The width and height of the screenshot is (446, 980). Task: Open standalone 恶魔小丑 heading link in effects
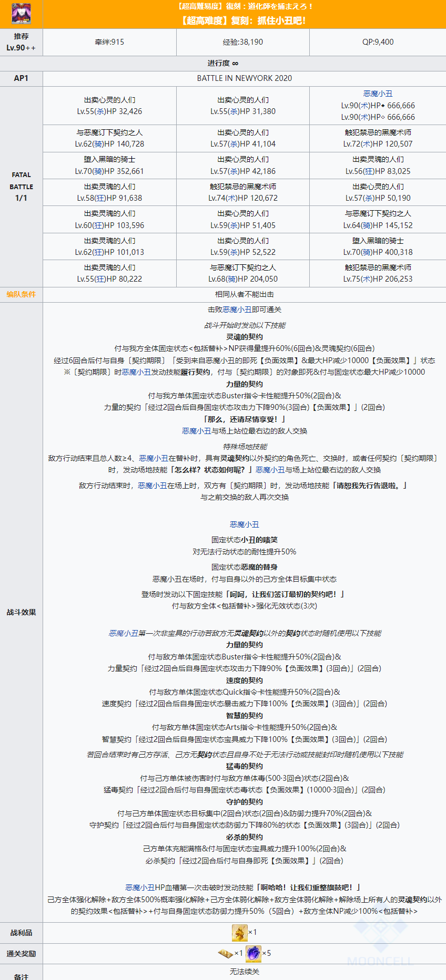click(x=244, y=524)
